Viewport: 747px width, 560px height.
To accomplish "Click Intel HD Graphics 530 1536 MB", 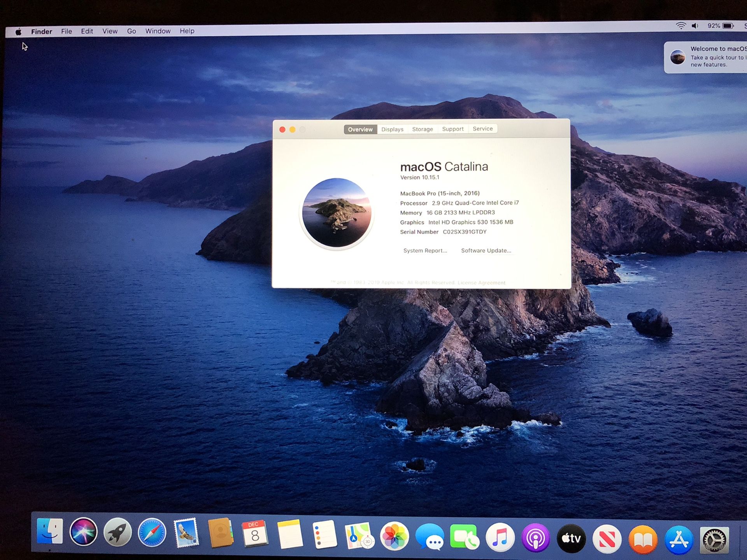I will tap(471, 222).
